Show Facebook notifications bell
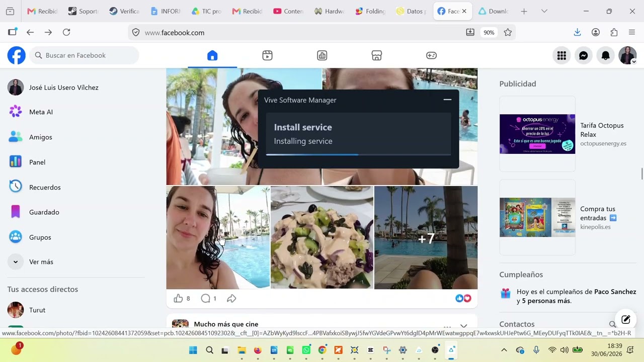 pos(606,55)
